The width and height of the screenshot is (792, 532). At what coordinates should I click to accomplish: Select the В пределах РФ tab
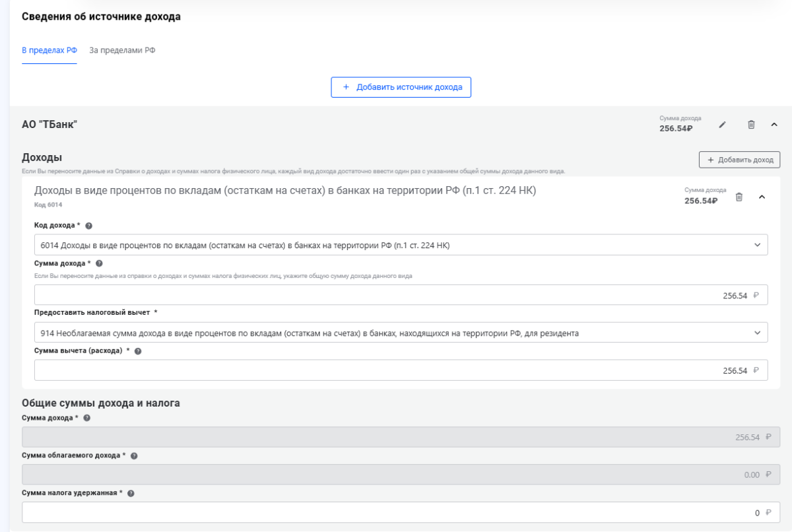click(x=49, y=50)
